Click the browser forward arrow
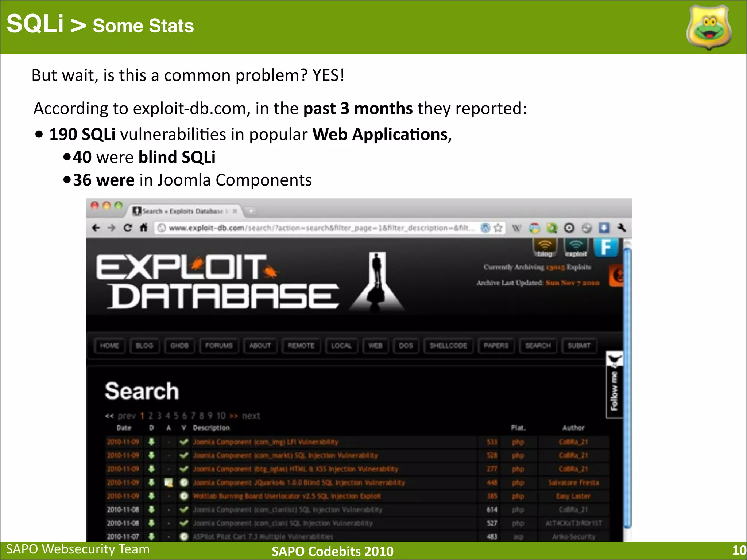Viewport: 747px width, 560px height. click(x=112, y=228)
